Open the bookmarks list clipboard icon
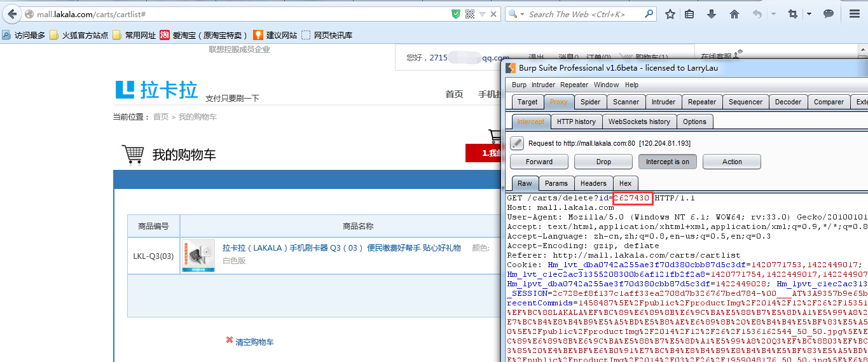The width and height of the screenshot is (868, 362). click(x=690, y=14)
